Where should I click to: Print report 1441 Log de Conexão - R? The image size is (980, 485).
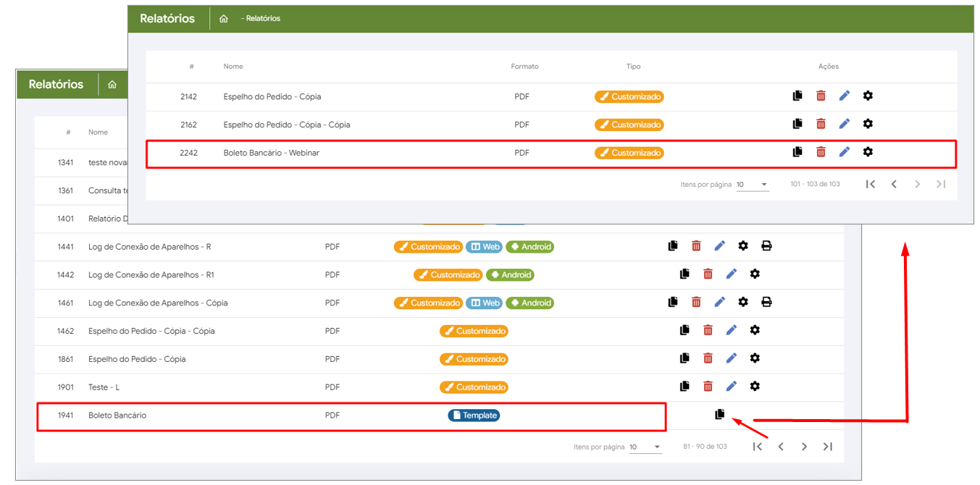(x=766, y=246)
